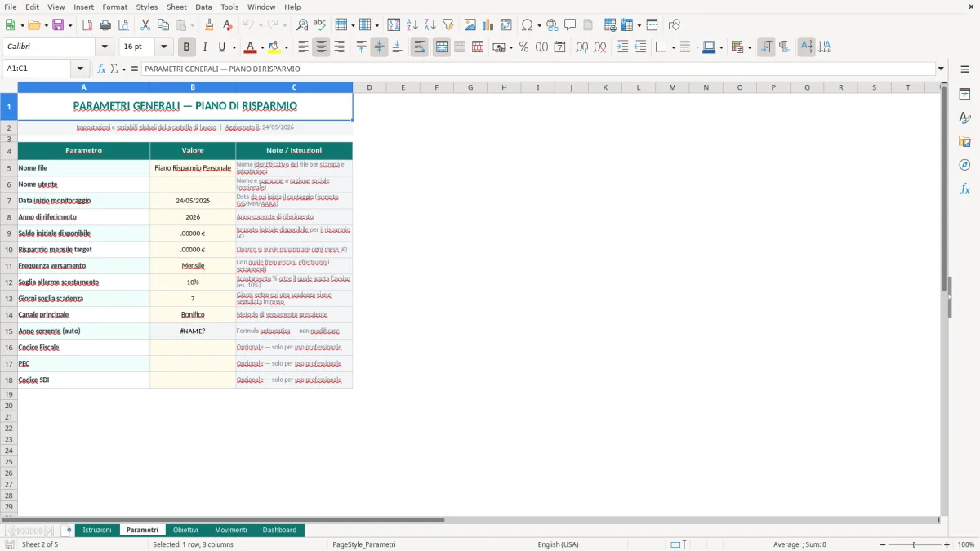980x551 pixels.
Task: Click the formula input line field
Action: pyautogui.click(x=537, y=69)
